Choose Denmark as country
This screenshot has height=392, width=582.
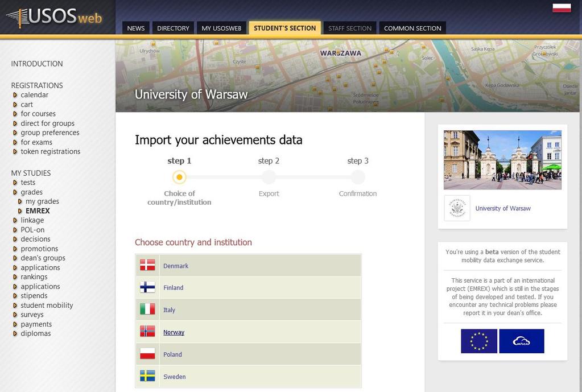[176, 266]
